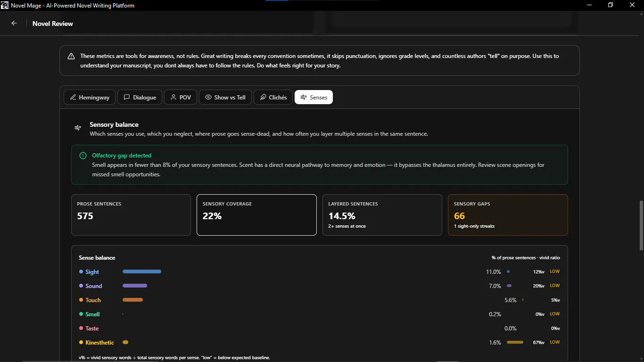Click the Sight sense label
644x362 pixels.
92,272
